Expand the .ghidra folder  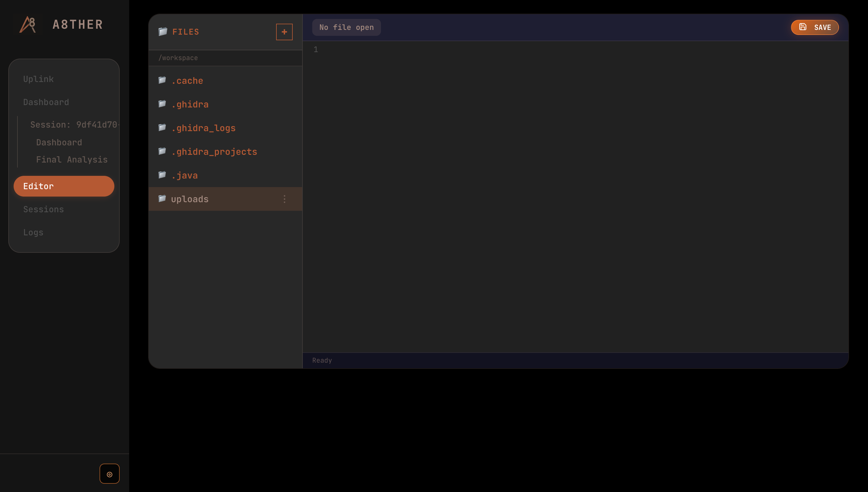190,104
